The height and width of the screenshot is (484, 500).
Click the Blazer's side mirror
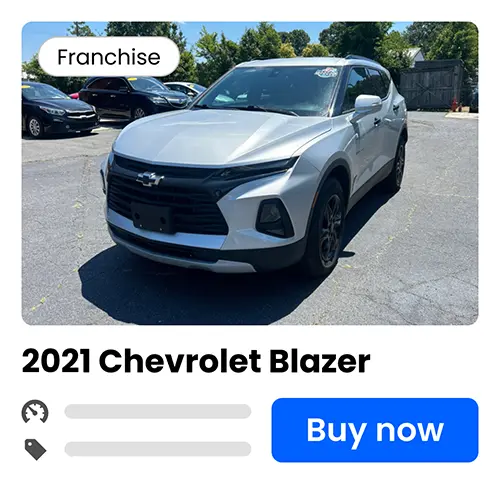(x=367, y=104)
